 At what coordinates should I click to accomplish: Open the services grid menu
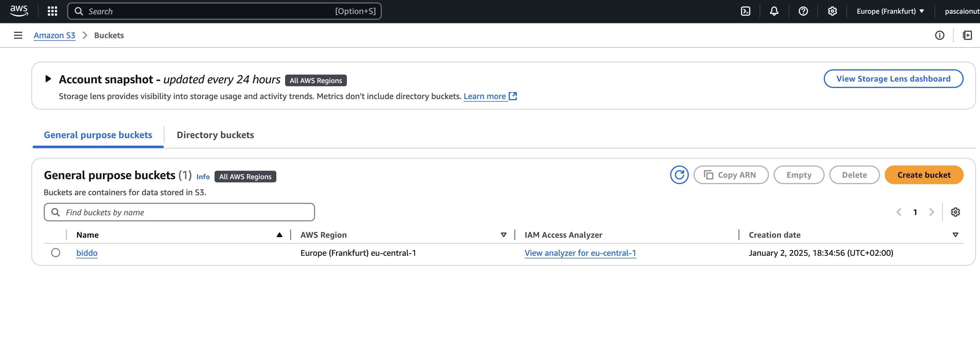pyautogui.click(x=52, y=11)
